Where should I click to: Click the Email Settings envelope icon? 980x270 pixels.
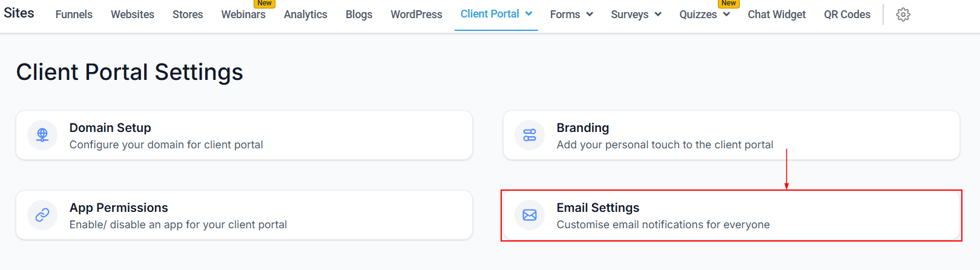click(x=530, y=215)
